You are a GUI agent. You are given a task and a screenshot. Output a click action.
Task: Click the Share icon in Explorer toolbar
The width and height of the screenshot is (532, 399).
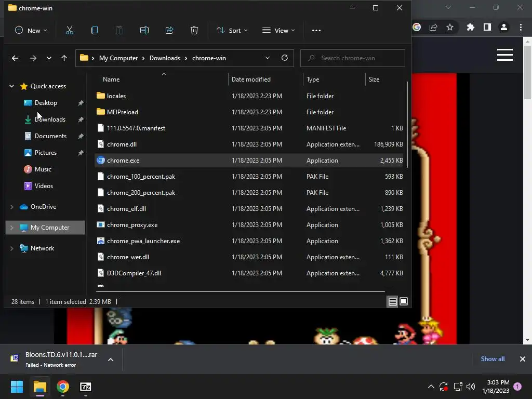tap(169, 31)
